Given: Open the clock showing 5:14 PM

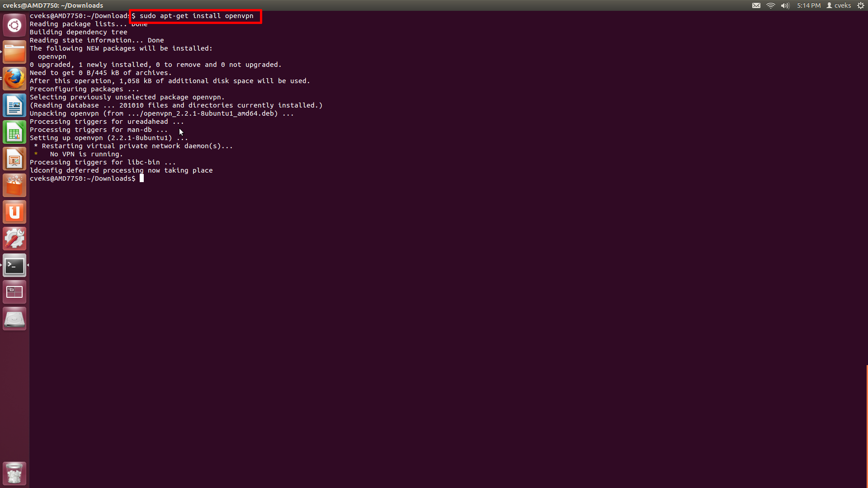Looking at the screenshot, I should pos(809,5).
